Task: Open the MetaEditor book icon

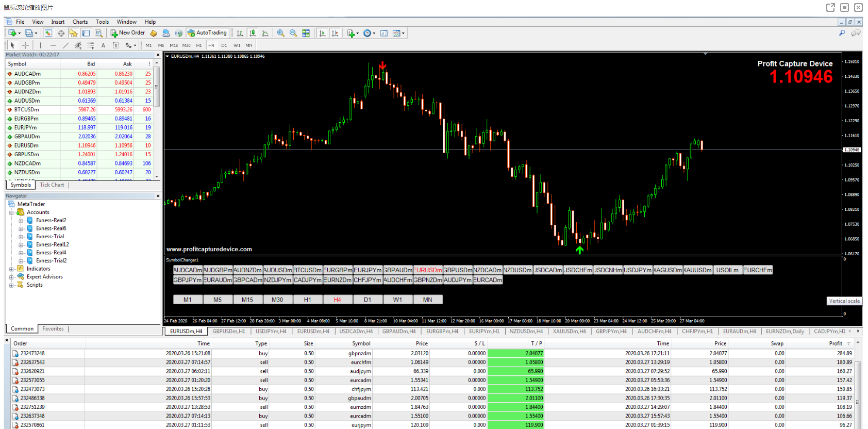Action: tap(154, 33)
